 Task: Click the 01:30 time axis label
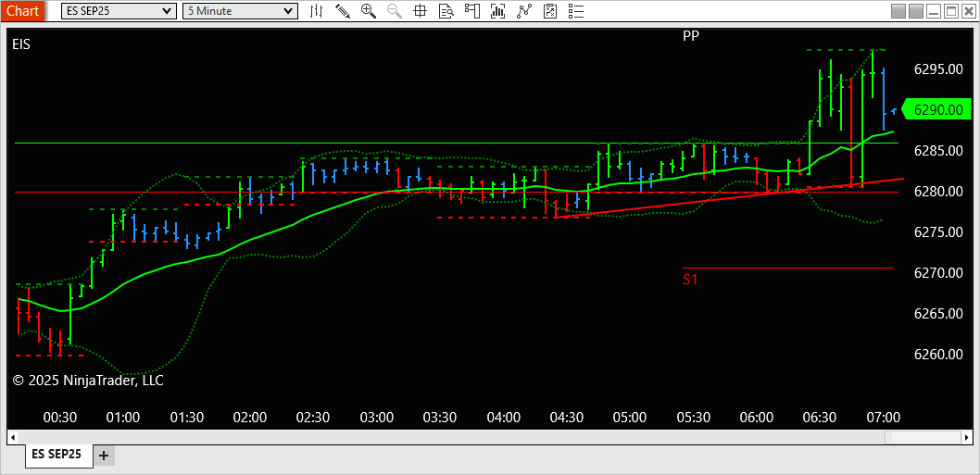[187, 417]
